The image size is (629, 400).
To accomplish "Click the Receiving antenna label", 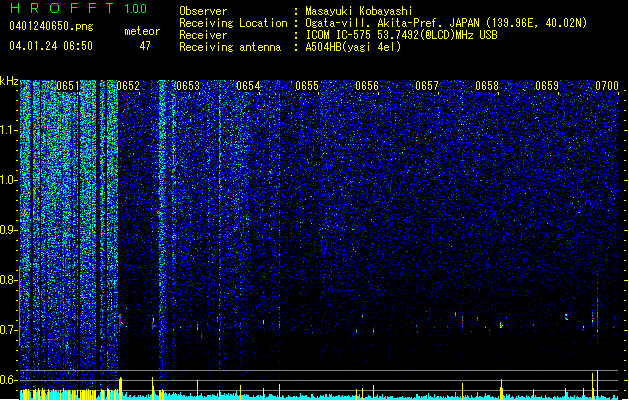I will click(230, 47).
